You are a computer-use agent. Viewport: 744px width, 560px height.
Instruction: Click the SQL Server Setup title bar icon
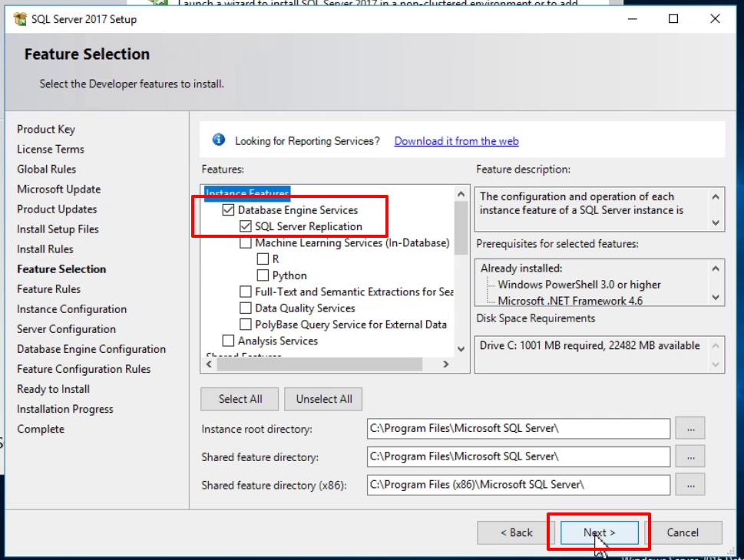pos(20,19)
